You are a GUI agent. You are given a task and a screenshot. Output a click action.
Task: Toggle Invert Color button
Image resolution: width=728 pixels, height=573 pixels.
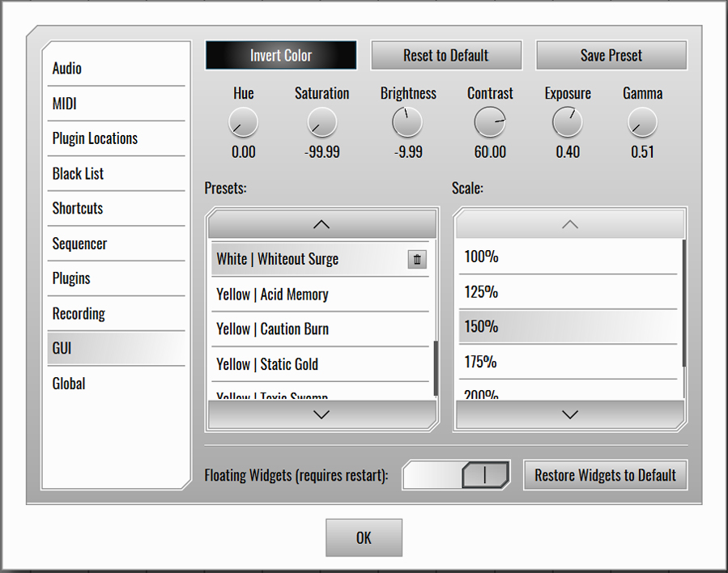pos(281,55)
